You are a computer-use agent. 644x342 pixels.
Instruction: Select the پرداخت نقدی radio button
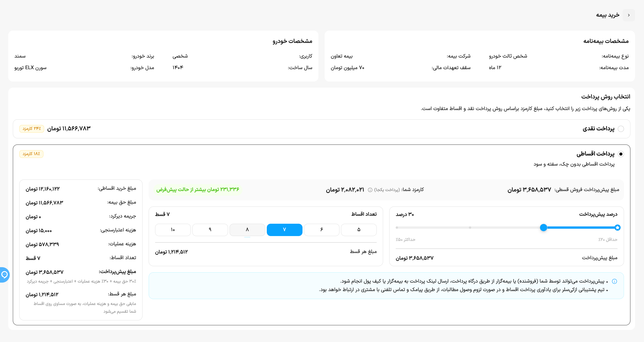pyautogui.click(x=621, y=129)
